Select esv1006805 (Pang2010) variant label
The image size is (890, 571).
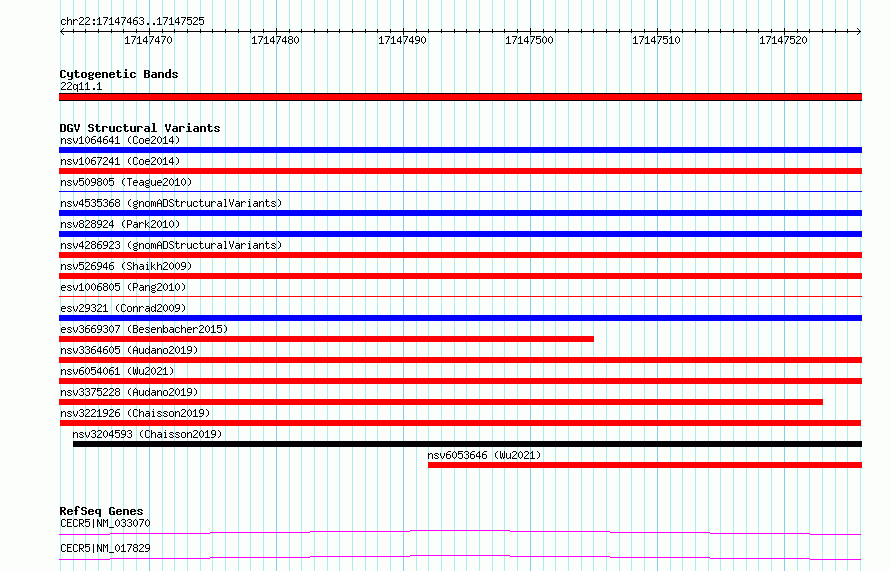pos(123,287)
